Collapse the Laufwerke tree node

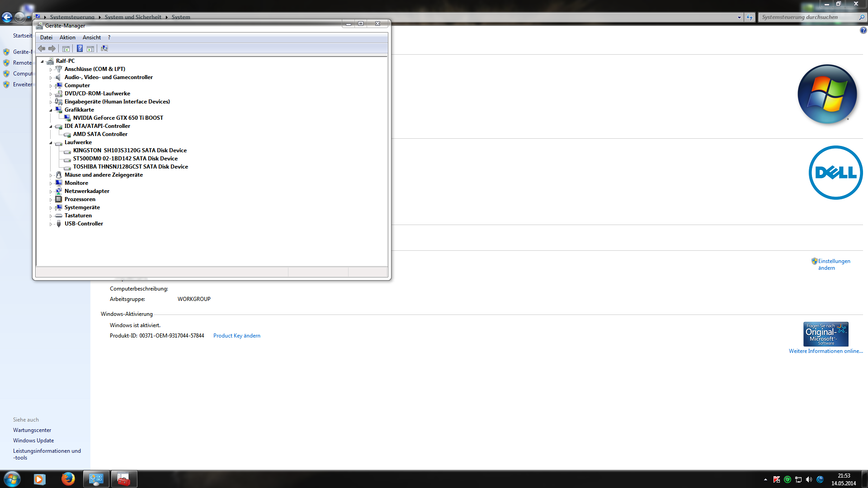(x=51, y=143)
